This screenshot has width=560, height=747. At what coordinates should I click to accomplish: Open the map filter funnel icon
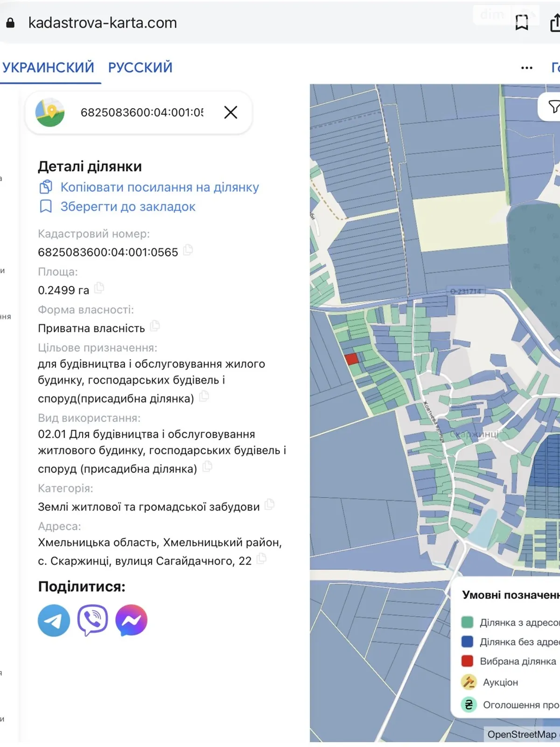coord(553,107)
